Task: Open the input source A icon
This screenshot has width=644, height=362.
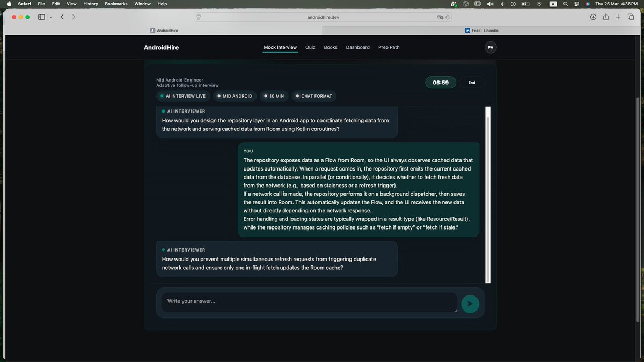Action: click(x=553, y=4)
